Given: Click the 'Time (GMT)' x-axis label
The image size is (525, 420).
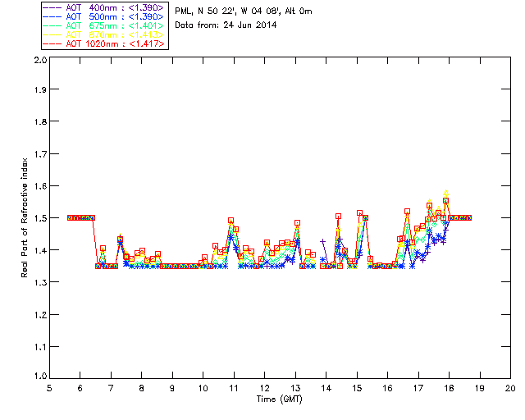Looking at the screenshot, I should click(280, 399).
